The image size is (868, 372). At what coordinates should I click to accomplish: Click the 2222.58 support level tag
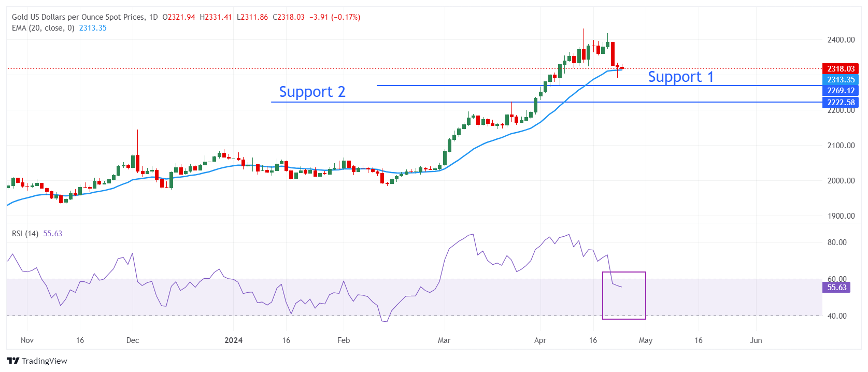pos(840,102)
